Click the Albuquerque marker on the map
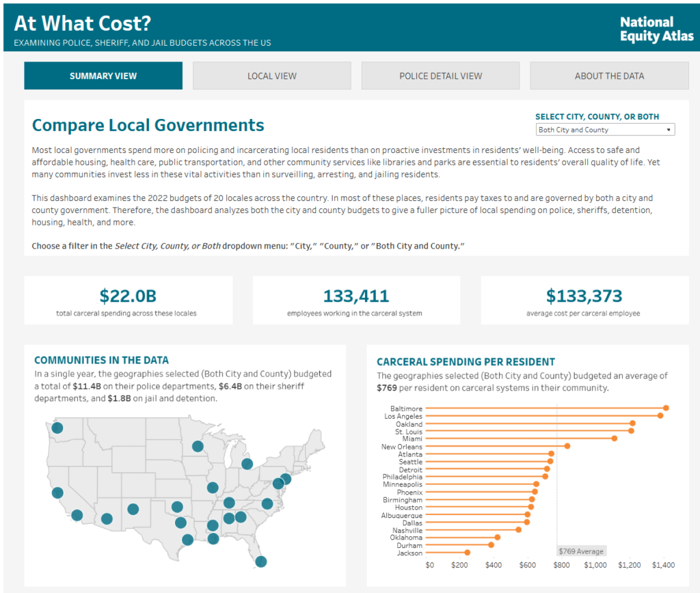The width and height of the screenshot is (700, 593). [x=133, y=509]
